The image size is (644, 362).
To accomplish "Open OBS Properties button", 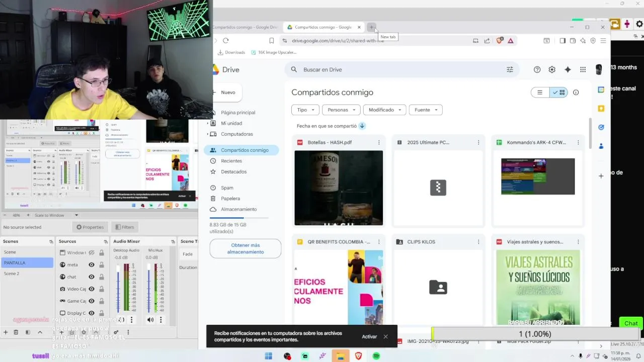I will click(90, 227).
